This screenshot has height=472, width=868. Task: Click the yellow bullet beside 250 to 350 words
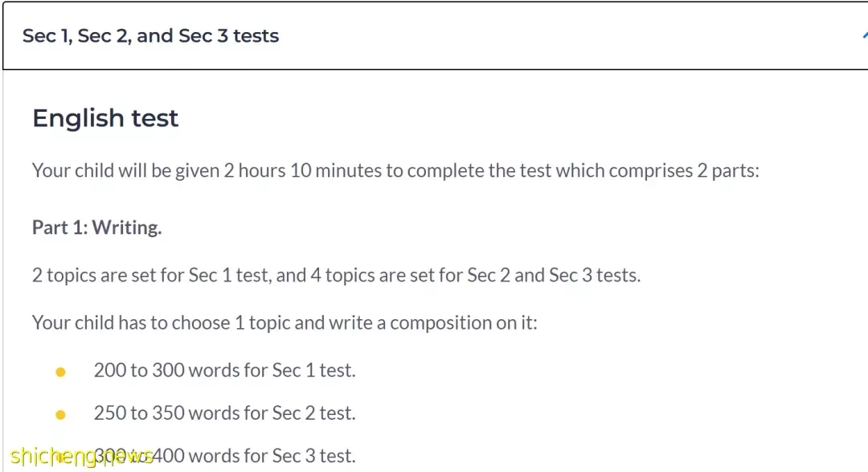(60, 414)
